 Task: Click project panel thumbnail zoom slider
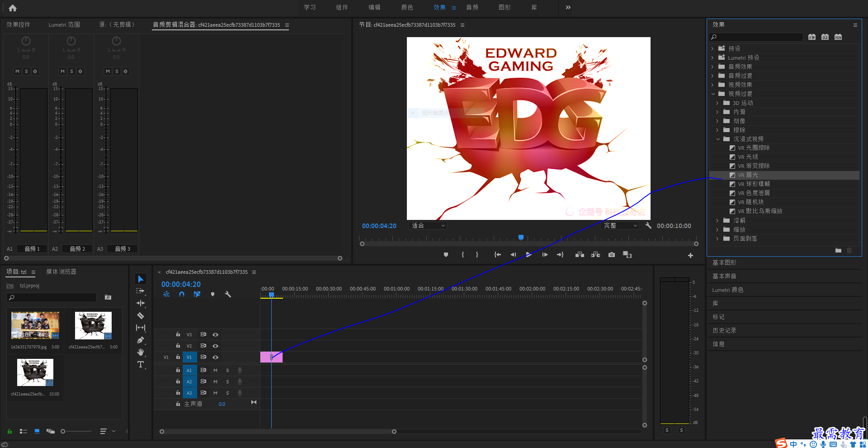[63, 431]
